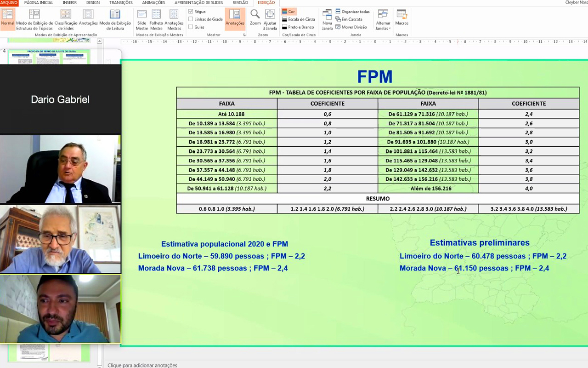Viewport: 588px width, 368px height.
Task: Open a Nova Janela
Action: coord(327,18)
